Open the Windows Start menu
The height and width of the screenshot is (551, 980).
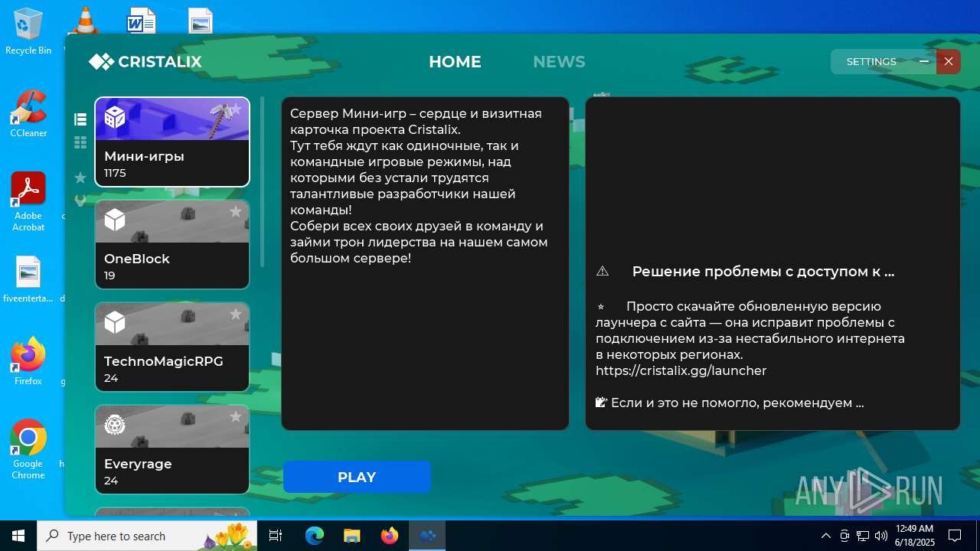[x=18, y=536]
